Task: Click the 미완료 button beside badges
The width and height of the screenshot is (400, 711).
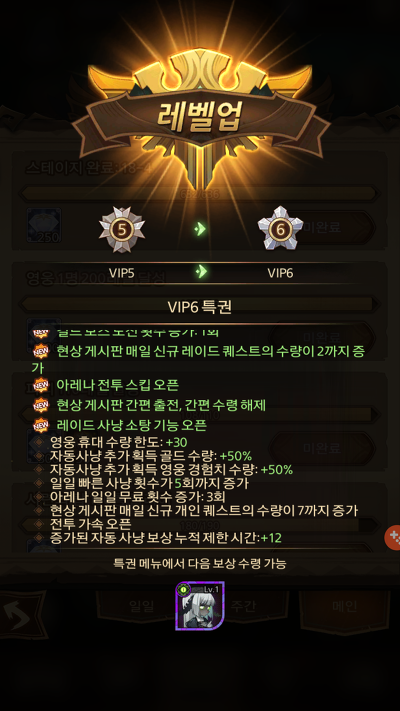Action: coord(323,227)
